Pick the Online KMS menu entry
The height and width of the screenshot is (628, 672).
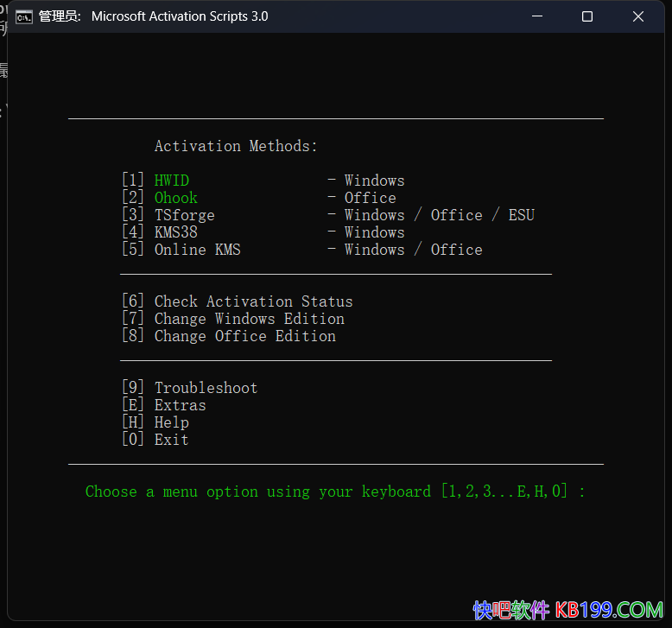[x=197, y=250]
